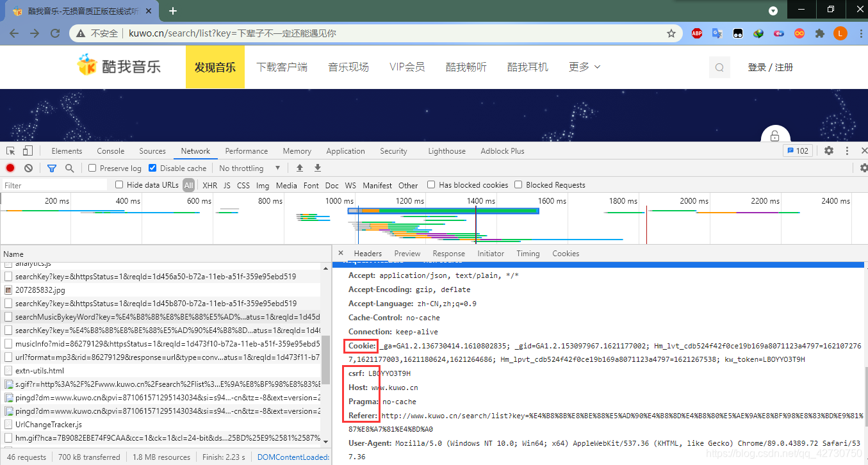Click the Kuwo search magnifier button
The image size is (868, 465).
[719, 67]
